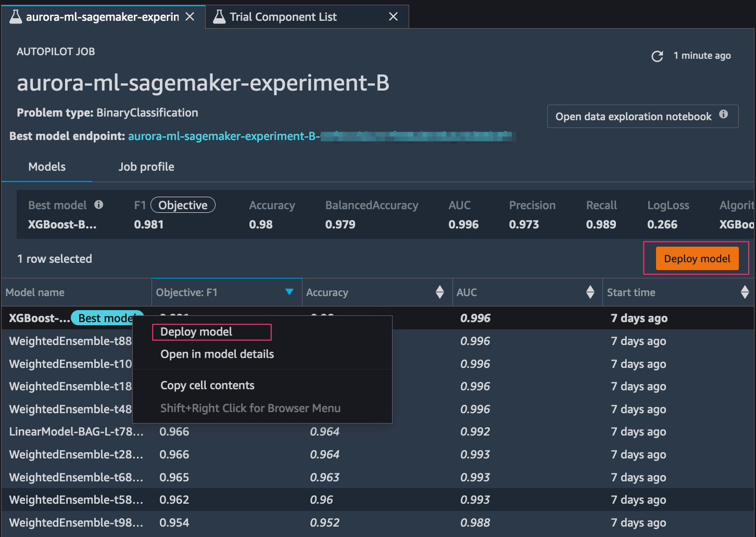Click flask icon on Trial Component List tab
The image size is (756, 537).
(220, 17)
